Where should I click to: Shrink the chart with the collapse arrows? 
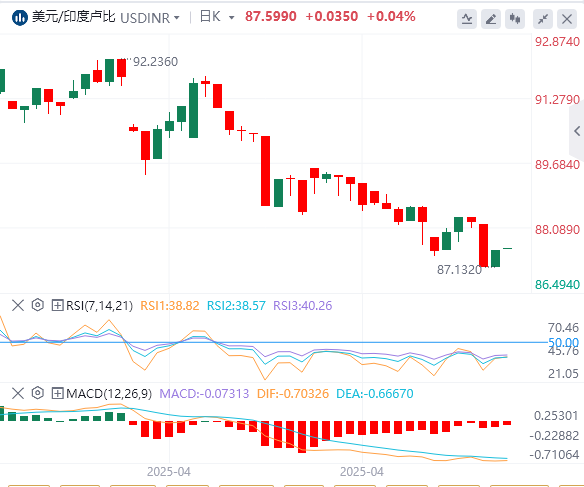coord(543,19)
